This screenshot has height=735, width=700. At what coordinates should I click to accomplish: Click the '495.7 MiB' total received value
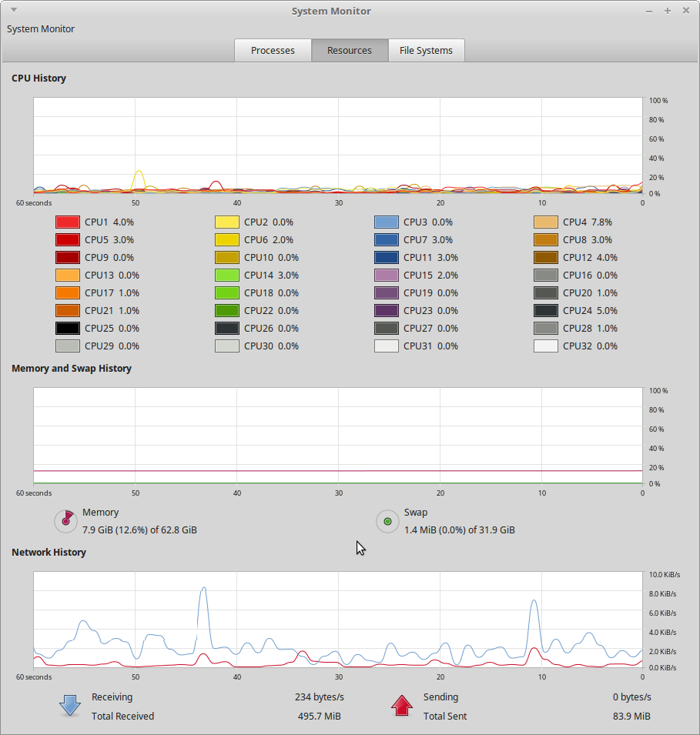click(x=320, y=717)
